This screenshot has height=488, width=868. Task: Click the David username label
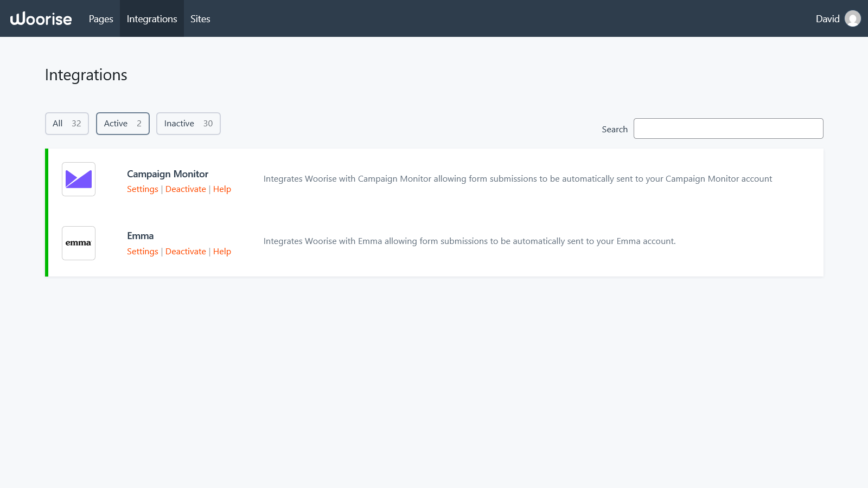tap(827, 19)
